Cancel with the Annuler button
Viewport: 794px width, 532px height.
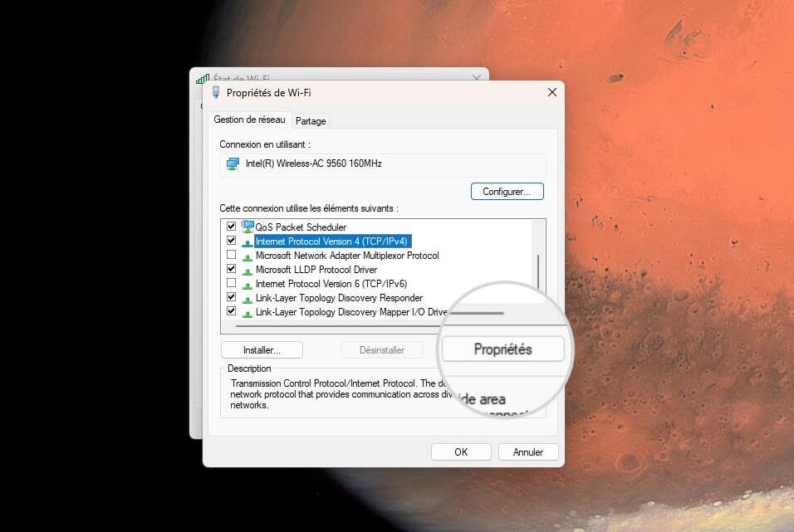pyautogui.click(x=528, y=452)
